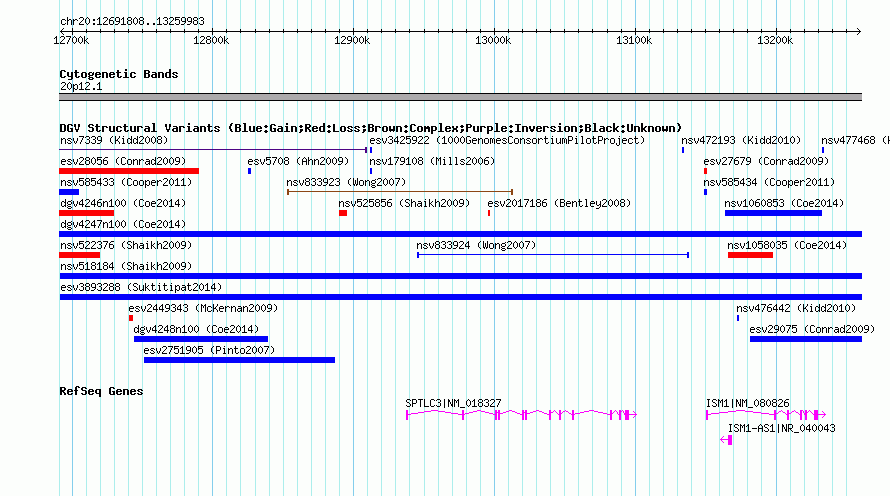This screenshot has width=890, height=496.
Task: Click the red dgv4246n100 loss bar
Action: (x=87, y=213)
